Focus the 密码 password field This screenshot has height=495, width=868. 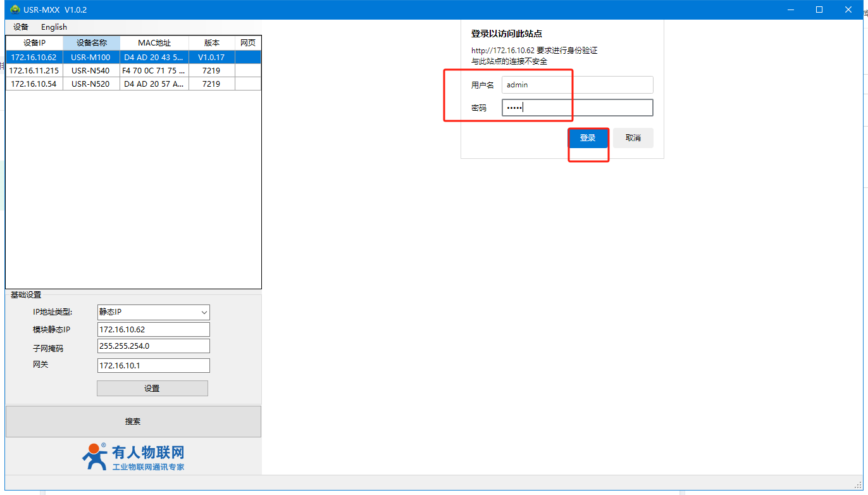(577, 108)
